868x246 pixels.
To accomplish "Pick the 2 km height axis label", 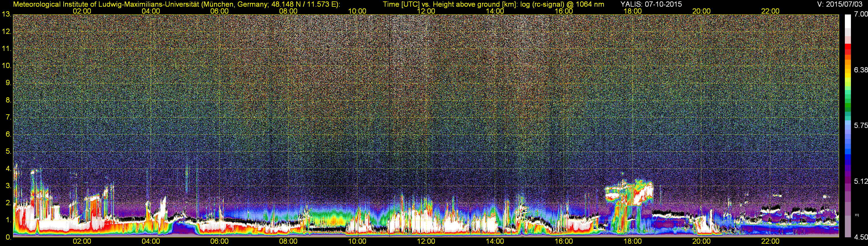I will 8,203.
